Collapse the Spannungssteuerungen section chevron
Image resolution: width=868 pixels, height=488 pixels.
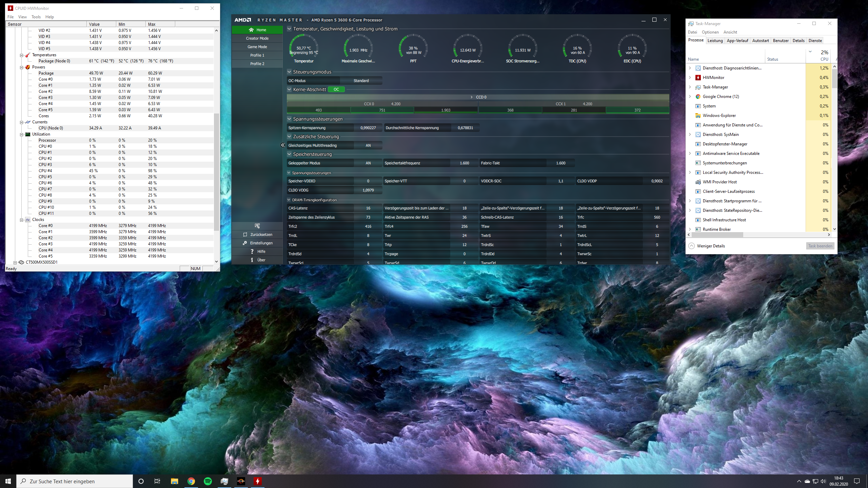click(289, 119)
